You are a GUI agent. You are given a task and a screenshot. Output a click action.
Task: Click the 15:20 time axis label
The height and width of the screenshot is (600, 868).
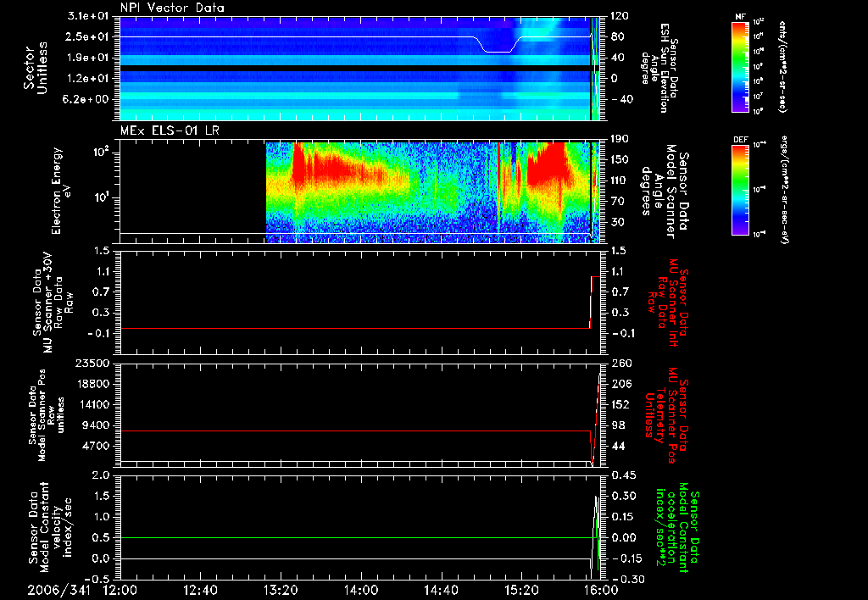point(521,590)
